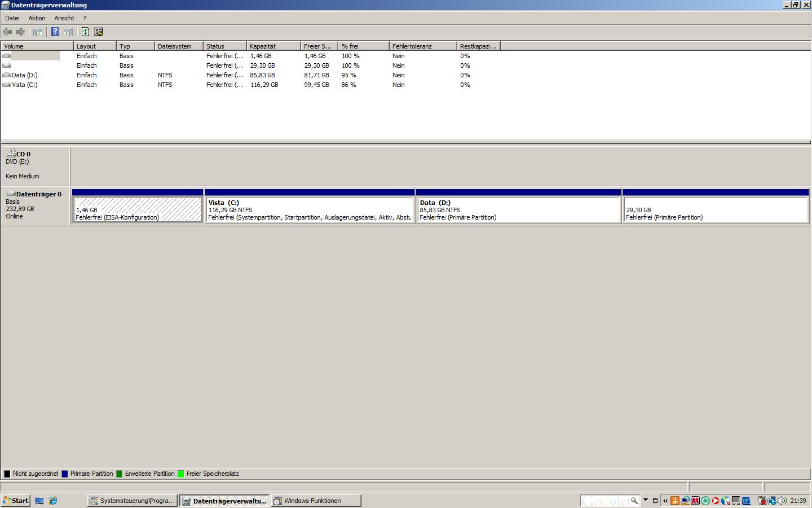Click the Google deskbar search field
Image resolution: width=812 pixels, height=508 pixels.
pos(604,501)
